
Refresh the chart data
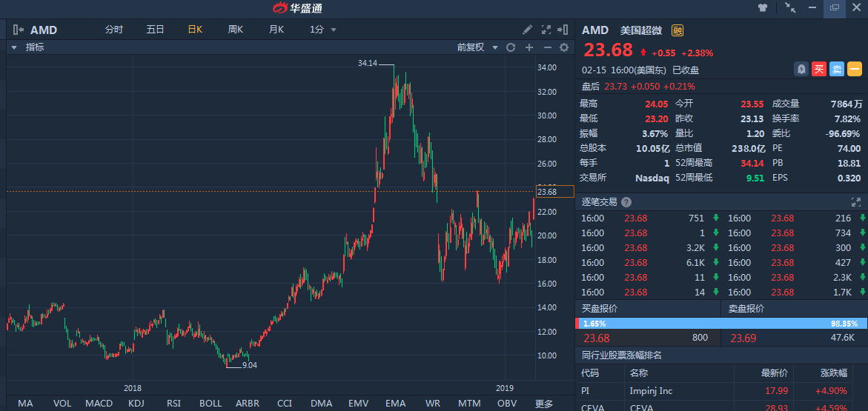coord(511,47)
